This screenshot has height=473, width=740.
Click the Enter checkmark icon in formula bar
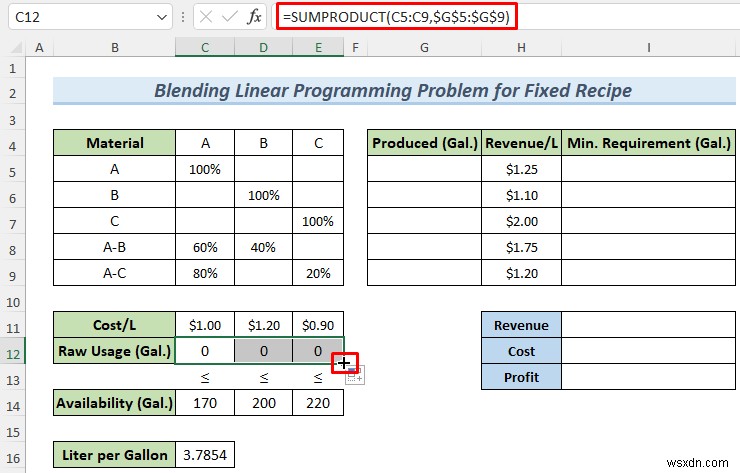(x=229, y=17)
